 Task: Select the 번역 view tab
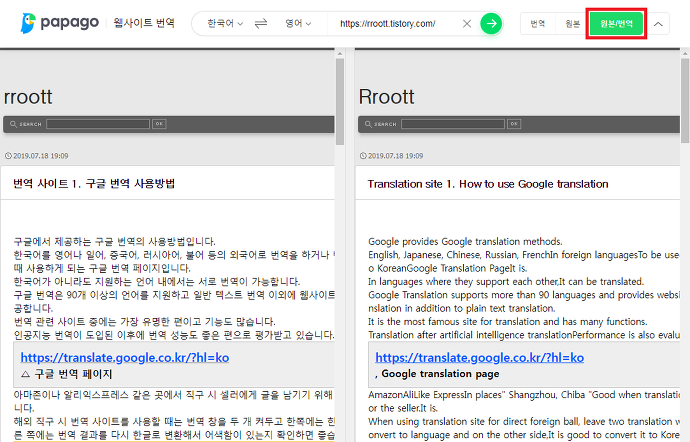pyautogui.click(x=537, y=23)
